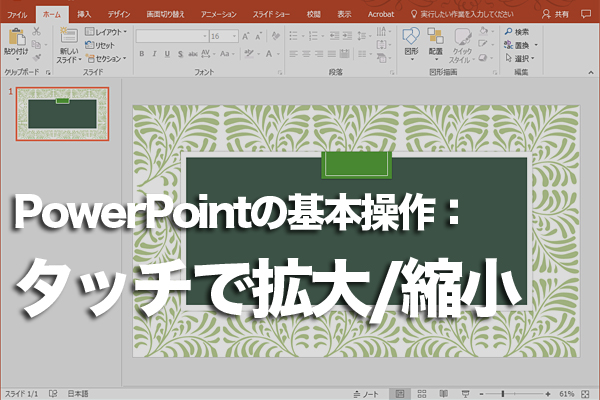Image resolution: width=600 pixels, height=400 pixels.
Task: Click the Paste (貼り付け) clipboard icon
Action: [16, 37]
